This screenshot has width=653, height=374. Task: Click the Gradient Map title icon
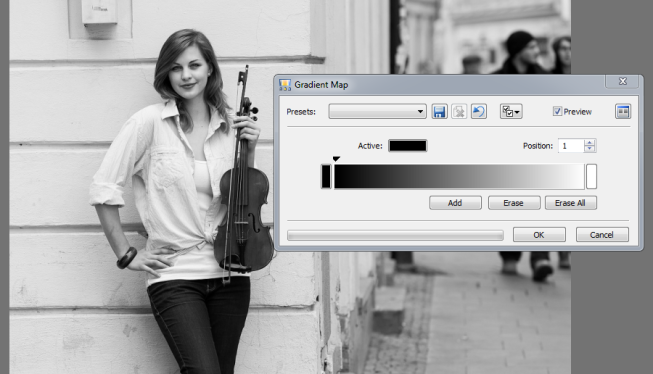coord(285,85)
